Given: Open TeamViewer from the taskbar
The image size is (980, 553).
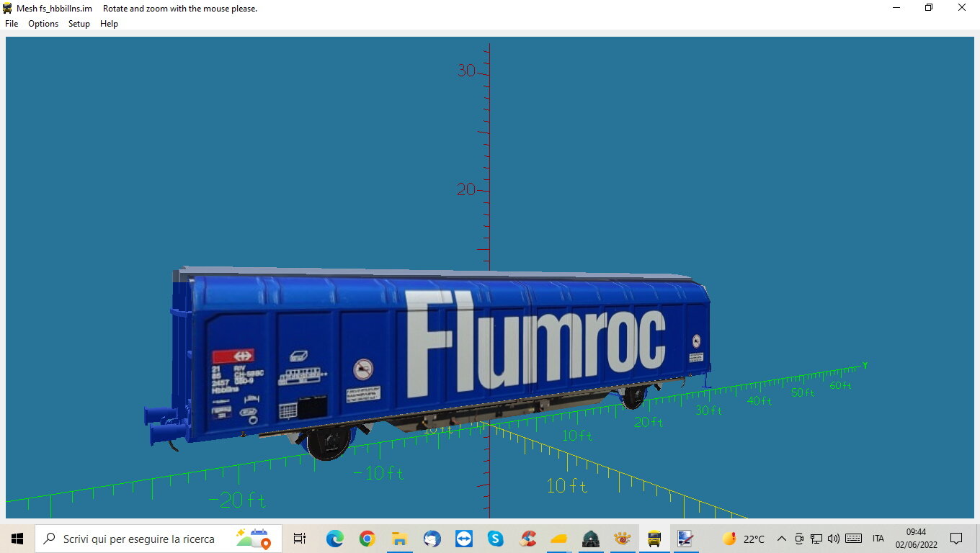Looking at the screenshot, I should click(464, 539).
